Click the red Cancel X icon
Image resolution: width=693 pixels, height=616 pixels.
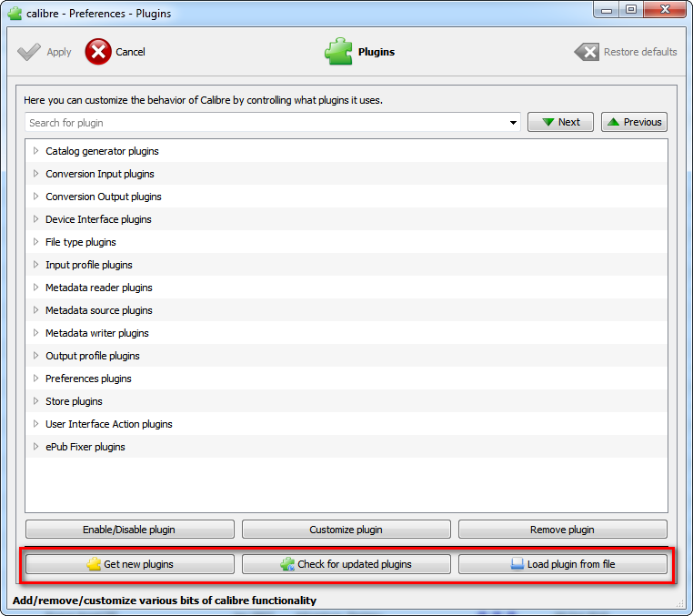coord(98,52)
